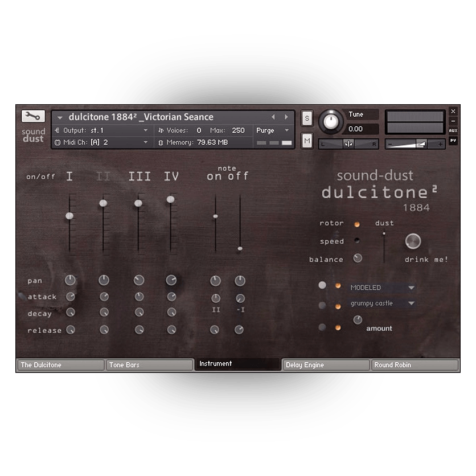Click the note off -I transpose knob
Viewport: 476px width, 476px height.
240,298
